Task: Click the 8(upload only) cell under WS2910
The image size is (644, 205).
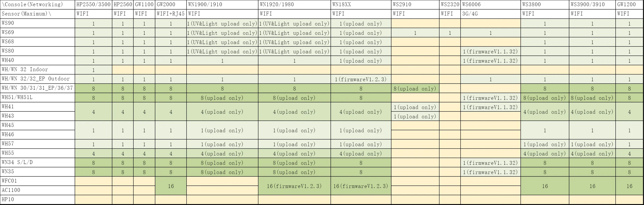Action: 415,88
